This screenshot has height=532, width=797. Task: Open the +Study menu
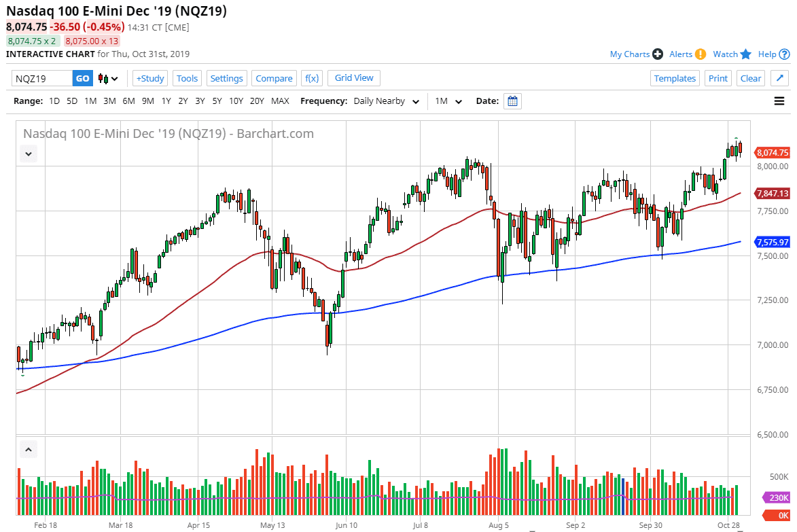(x=150, y=79)
